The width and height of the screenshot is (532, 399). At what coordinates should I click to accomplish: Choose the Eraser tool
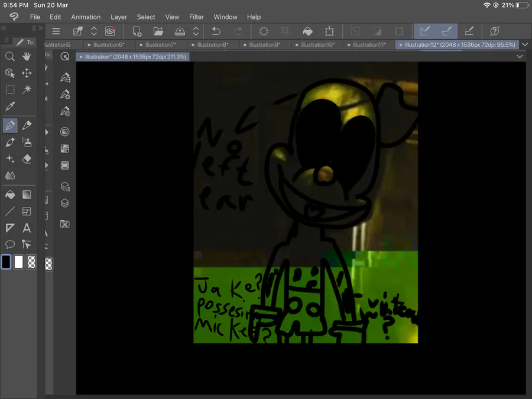27,159
